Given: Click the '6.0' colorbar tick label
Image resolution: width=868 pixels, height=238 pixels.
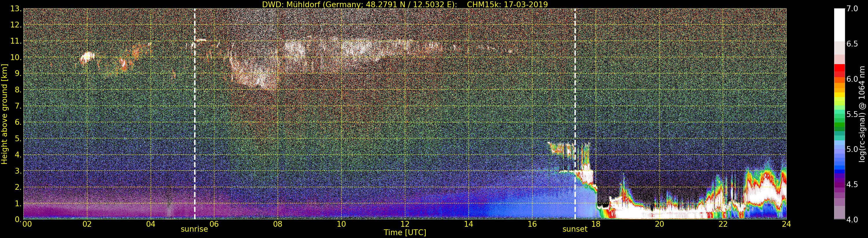Looking at the screenshot, I should coord(852,79).
